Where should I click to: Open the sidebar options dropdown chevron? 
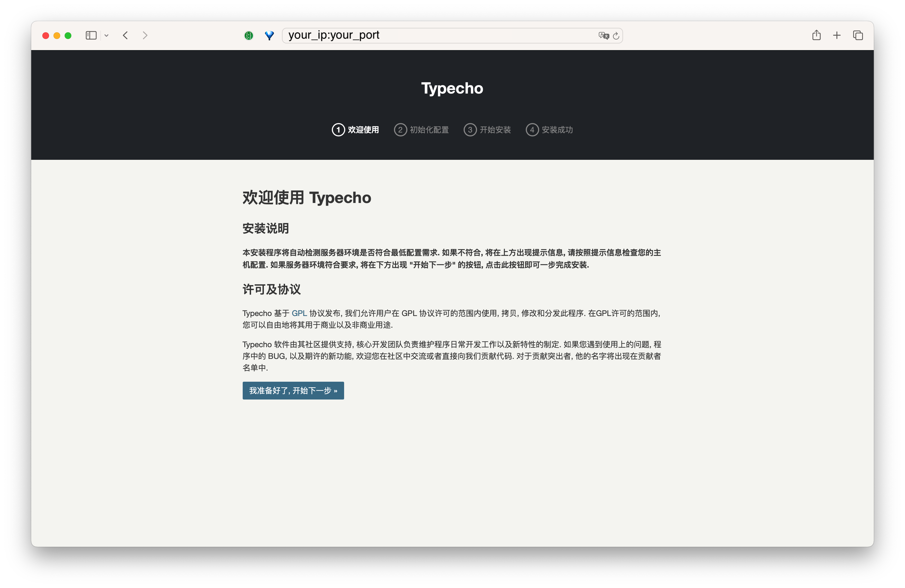[106, 35]
